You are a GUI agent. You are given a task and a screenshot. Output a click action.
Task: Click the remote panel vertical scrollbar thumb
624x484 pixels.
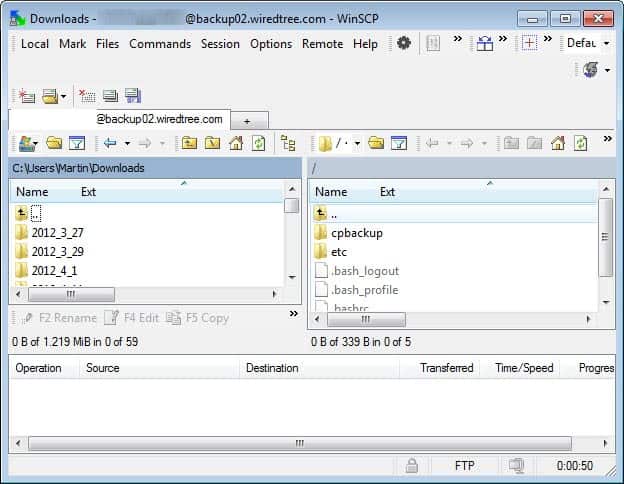coord(605,237)
